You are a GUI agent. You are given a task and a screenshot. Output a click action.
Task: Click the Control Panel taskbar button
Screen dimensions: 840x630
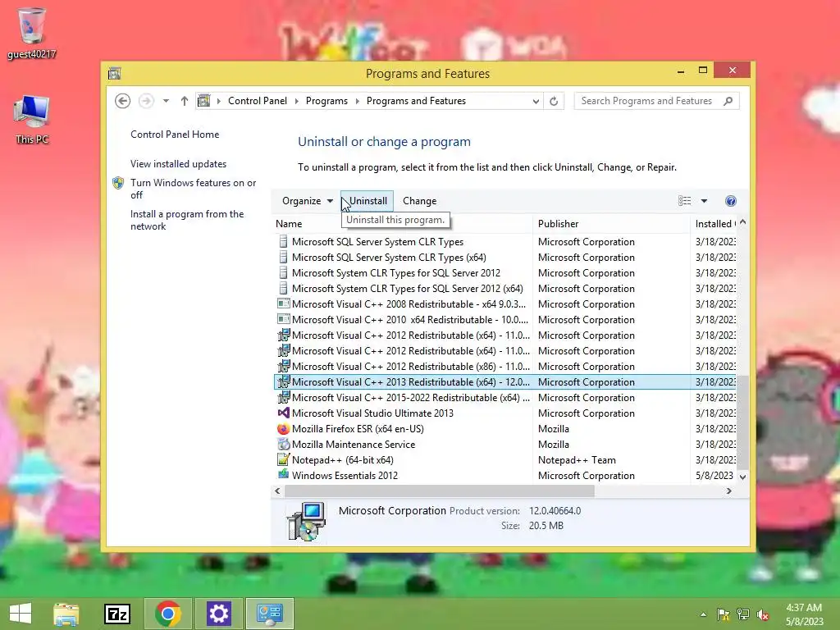(269, 614)
